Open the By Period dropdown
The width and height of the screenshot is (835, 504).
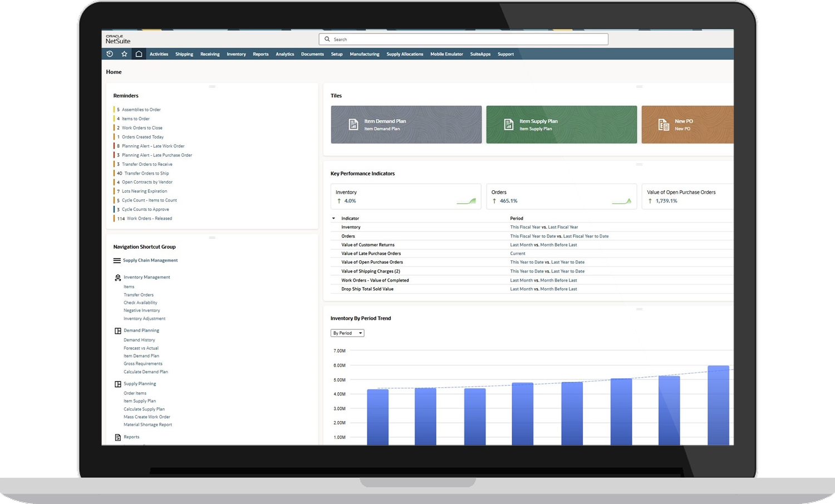point(347,333)
